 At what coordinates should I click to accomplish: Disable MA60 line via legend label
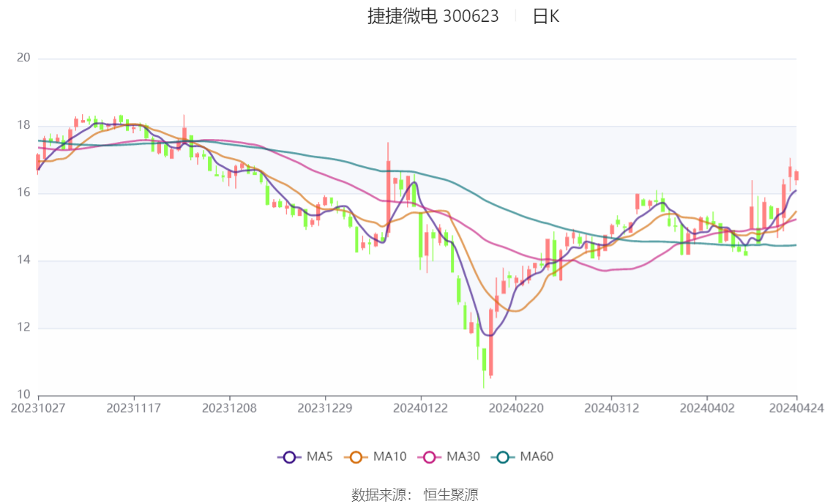point(536,457)
